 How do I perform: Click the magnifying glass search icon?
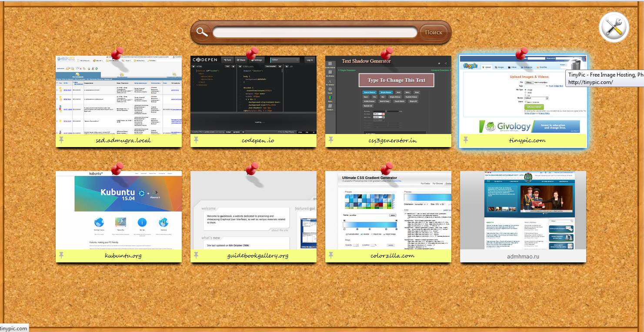[202, 32]
